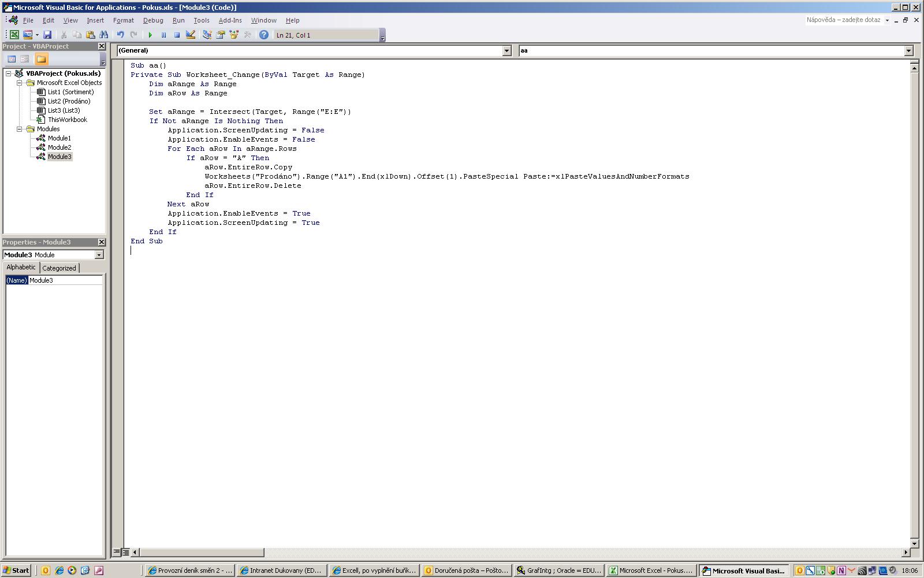Viewport: 924px width, 578px height.
Task: Open the Edit menu
Action: tap(49, 20)
